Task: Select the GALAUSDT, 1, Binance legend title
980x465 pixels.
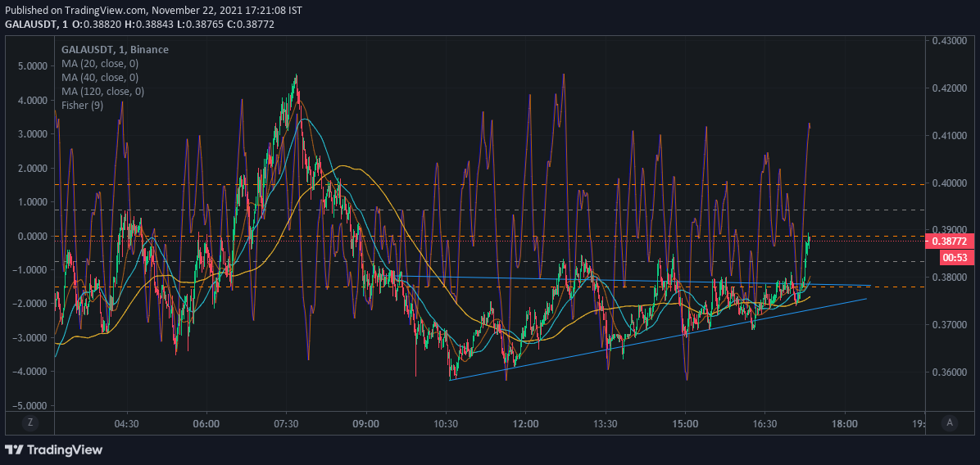Action: pos(115,49)
